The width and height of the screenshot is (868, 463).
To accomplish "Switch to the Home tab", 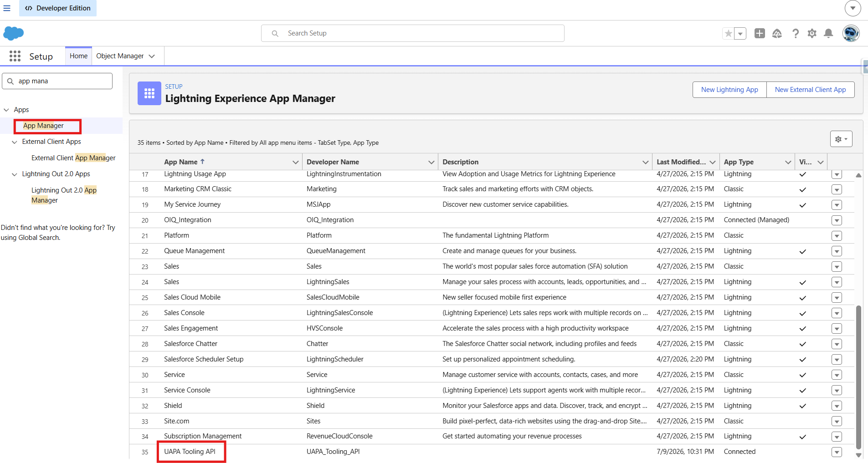I will pos(78,56).
